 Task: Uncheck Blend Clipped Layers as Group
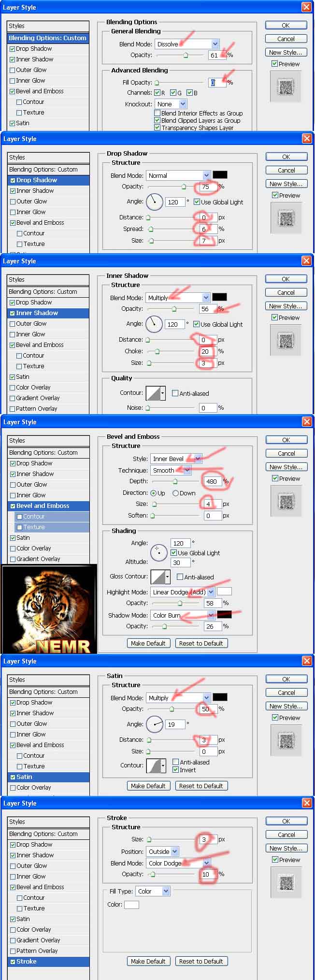[157, 120]
